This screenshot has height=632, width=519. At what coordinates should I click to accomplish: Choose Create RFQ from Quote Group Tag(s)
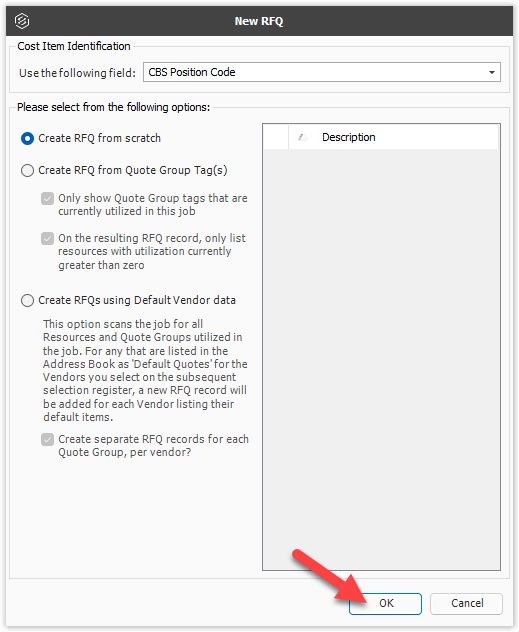tap(27, 170)
